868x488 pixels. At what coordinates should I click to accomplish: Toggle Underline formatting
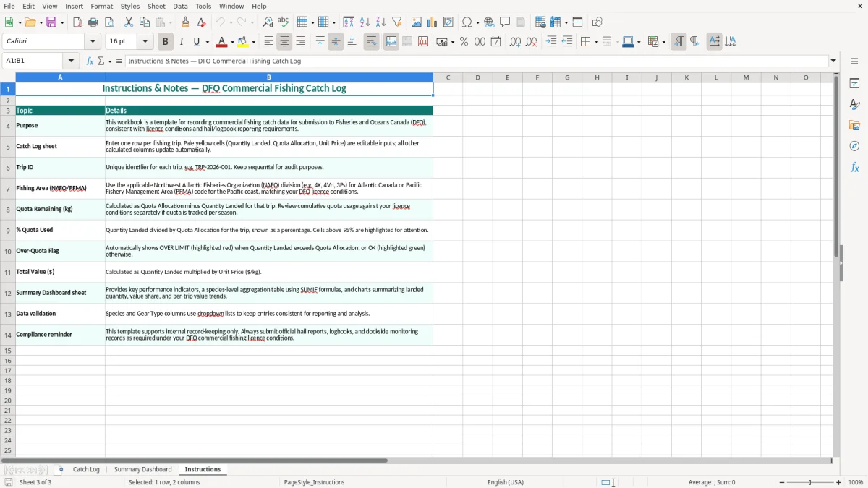[197, 42]
